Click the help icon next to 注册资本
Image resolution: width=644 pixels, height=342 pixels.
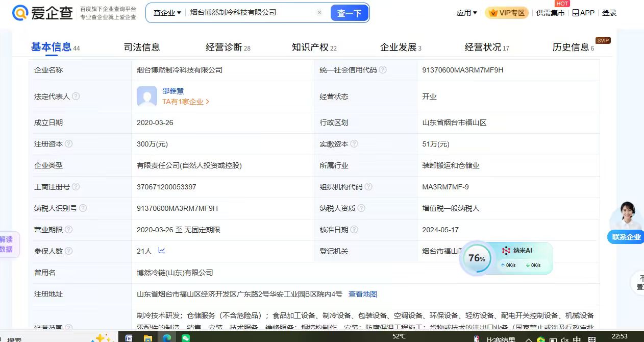click(69, 144)
